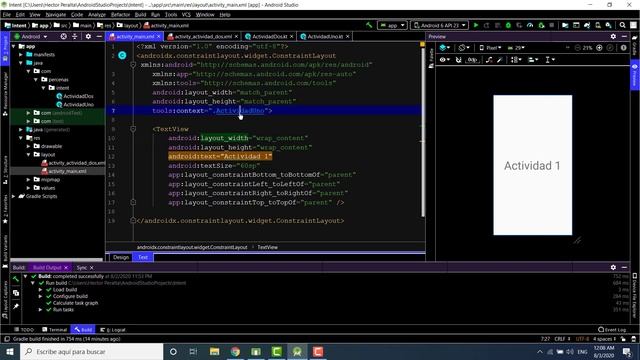This screenshot has width=640, height=360.
Task: Expand the Run tasks node
Action: 40,310
